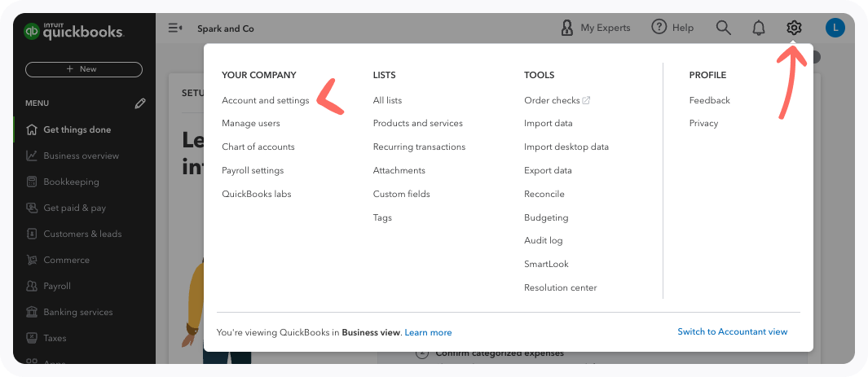Image resolution: width=868 pixels, height=377 pixels.
Task: Open Reconcile tool
Action: [x=544, y=194]
